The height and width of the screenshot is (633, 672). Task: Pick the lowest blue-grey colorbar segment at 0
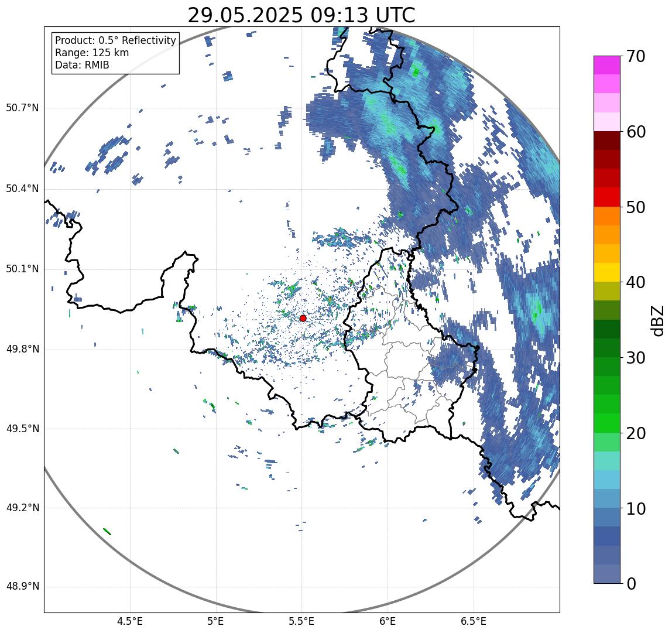[x=607, y=574]
